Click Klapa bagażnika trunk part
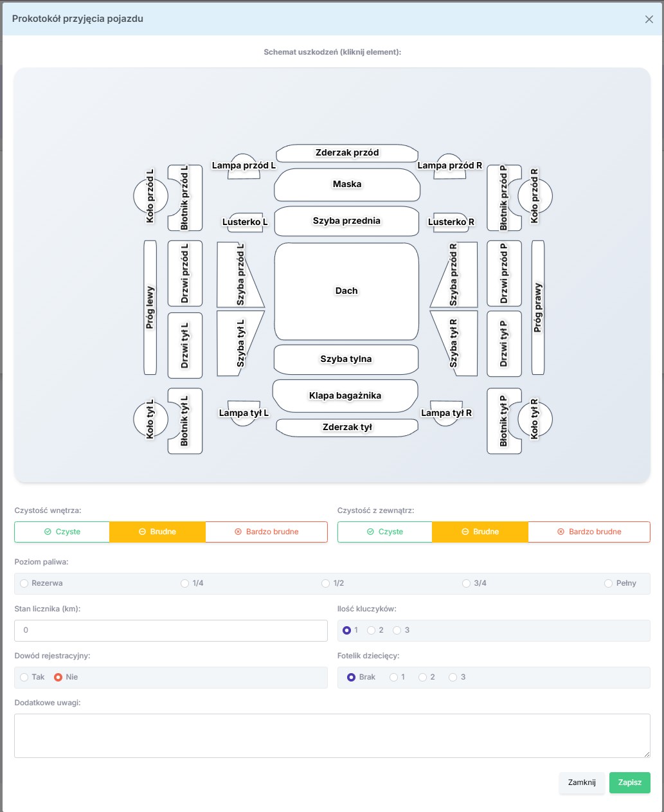This screenshot has height=812, width=664. (345, 396)
